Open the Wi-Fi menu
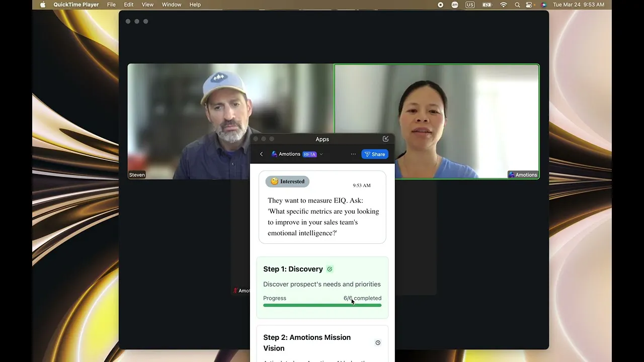 point(503,5)
